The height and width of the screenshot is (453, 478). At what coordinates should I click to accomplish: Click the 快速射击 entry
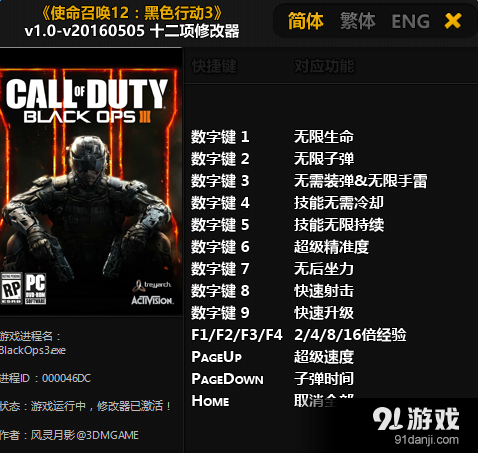[323, 291]
